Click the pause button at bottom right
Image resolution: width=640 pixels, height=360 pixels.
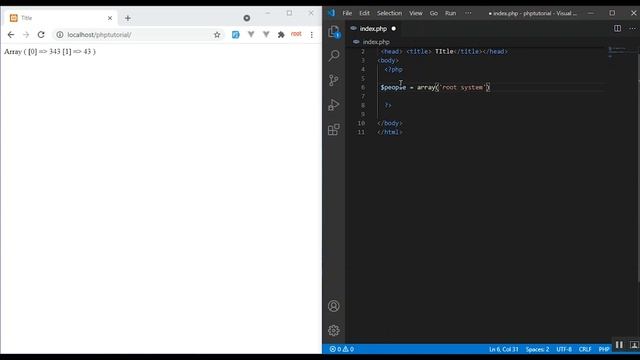tap(619, 345)
